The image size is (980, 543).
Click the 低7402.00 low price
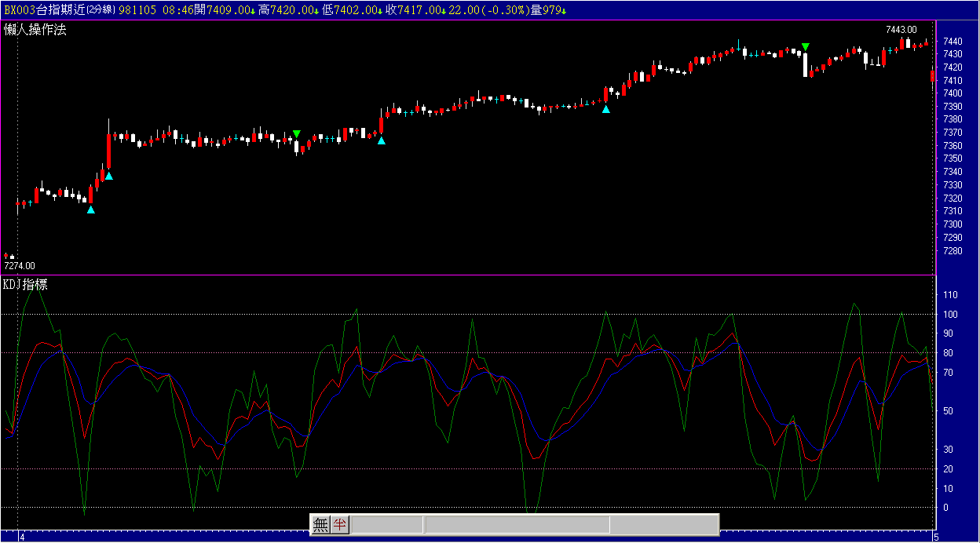pyautogui.click(x=352, y=10)
